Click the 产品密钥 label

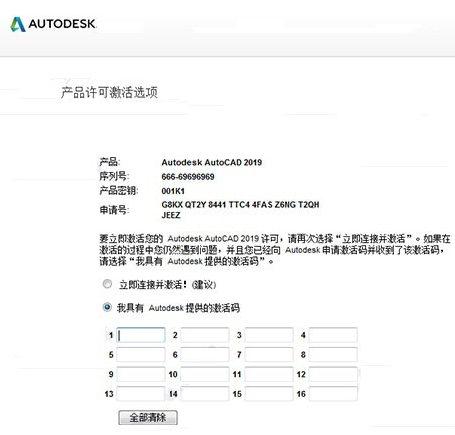119,191
